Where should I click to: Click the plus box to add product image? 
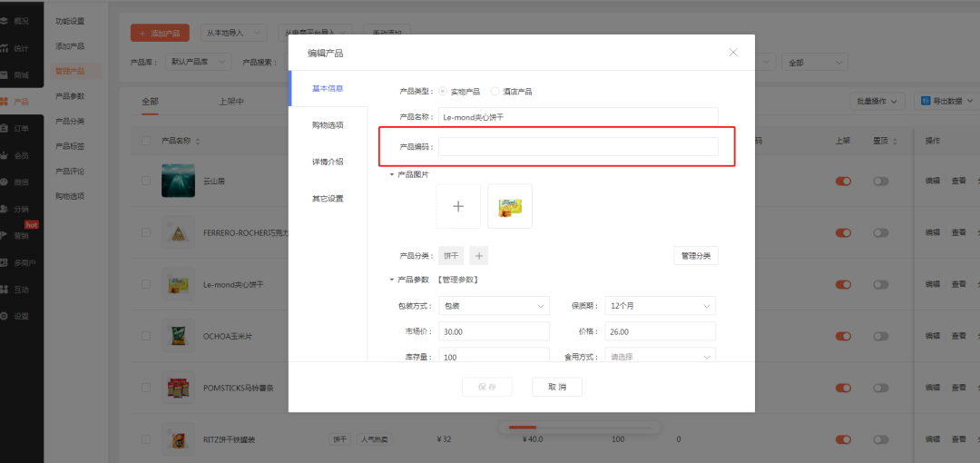[458, 206]
